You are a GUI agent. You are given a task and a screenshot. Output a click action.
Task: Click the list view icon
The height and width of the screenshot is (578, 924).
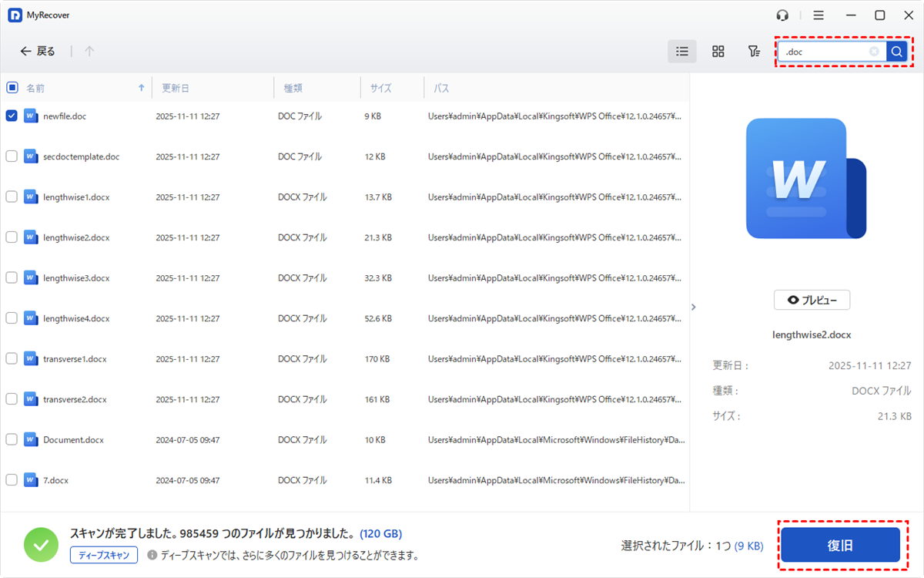coord(681,52)
